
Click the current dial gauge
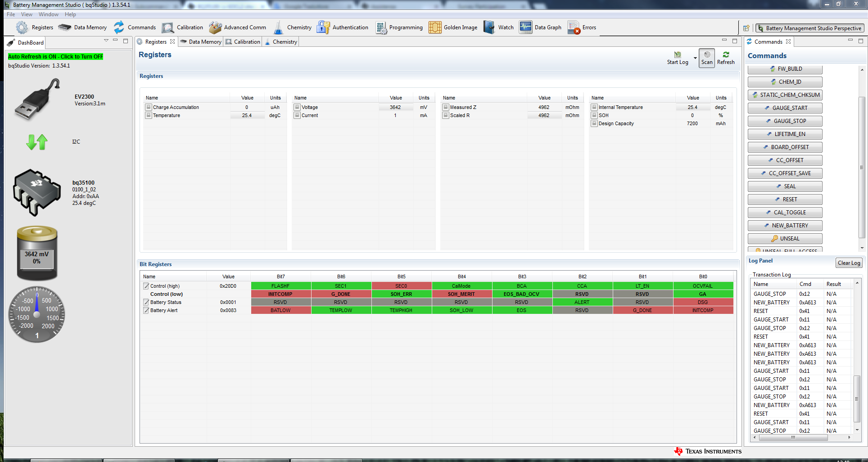(37, 314)
